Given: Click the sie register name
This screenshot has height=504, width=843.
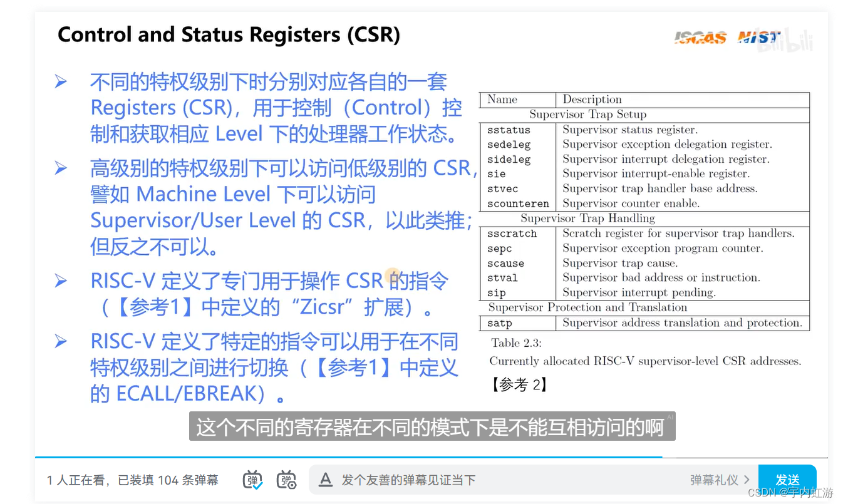Looking at the screenshot, I should pos(496,174).
